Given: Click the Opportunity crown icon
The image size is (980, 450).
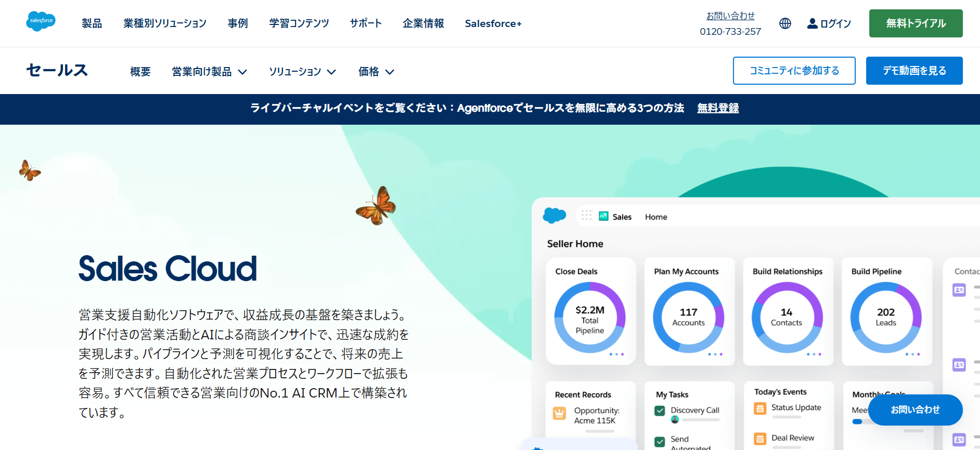Looking at the screenshot, I should (x=559, y=414).
